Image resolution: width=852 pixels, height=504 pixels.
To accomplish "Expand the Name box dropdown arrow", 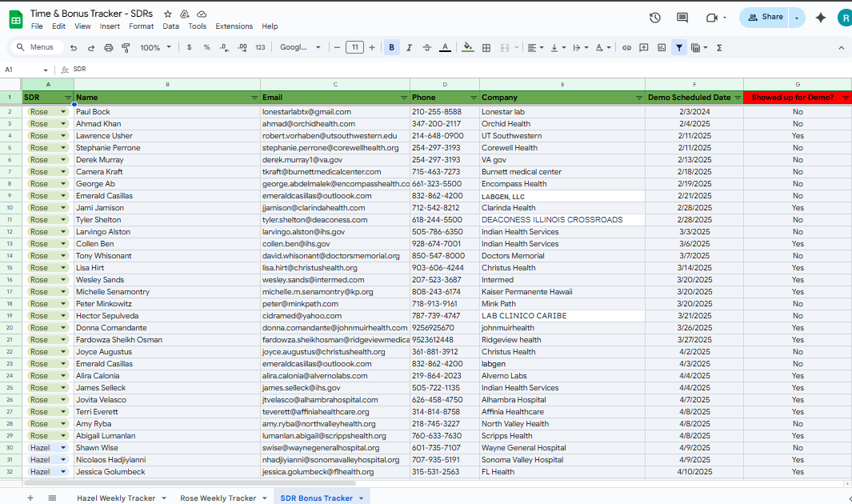I will (x=46, y=70).
